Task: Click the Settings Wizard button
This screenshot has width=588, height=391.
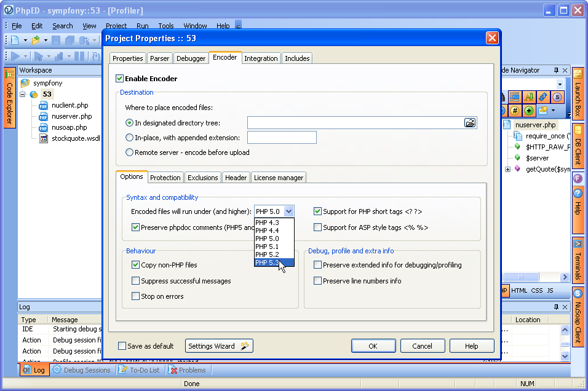Action: pyautogui.click(x=219, y=346)
